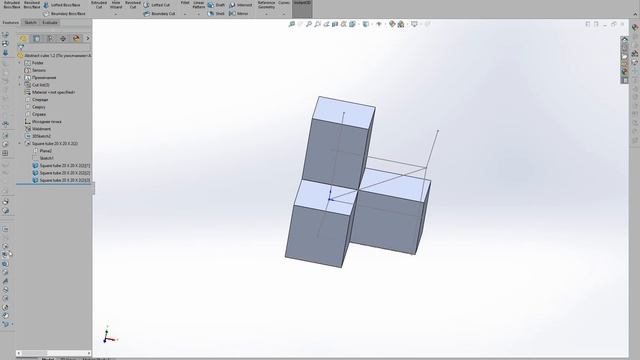Open the FeatureManager design tree tab

23,38
